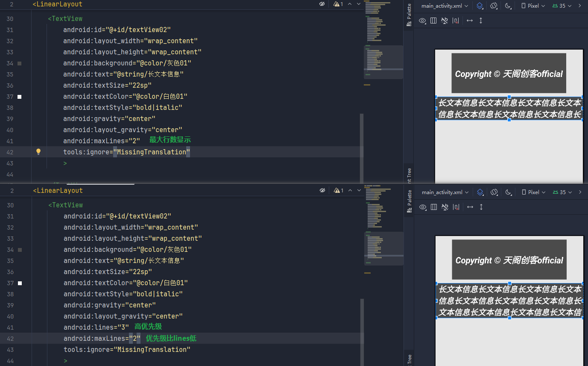Expand more toolbar options chevron in lower design pane
This screenshot has width=588, height=366.
pyautogui.click(x=580, y=192)
